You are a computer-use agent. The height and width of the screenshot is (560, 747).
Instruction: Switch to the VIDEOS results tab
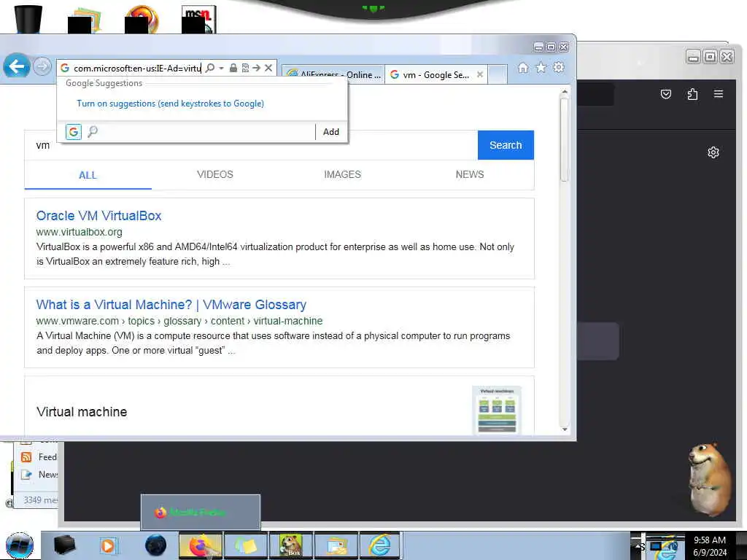coord(215,174)
